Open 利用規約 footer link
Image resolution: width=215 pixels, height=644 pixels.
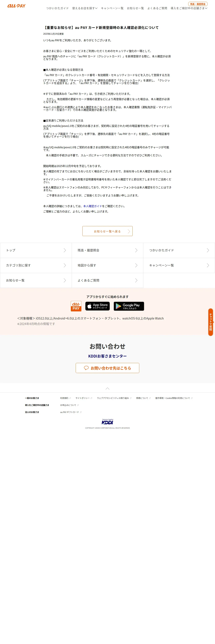pos(66,398)
